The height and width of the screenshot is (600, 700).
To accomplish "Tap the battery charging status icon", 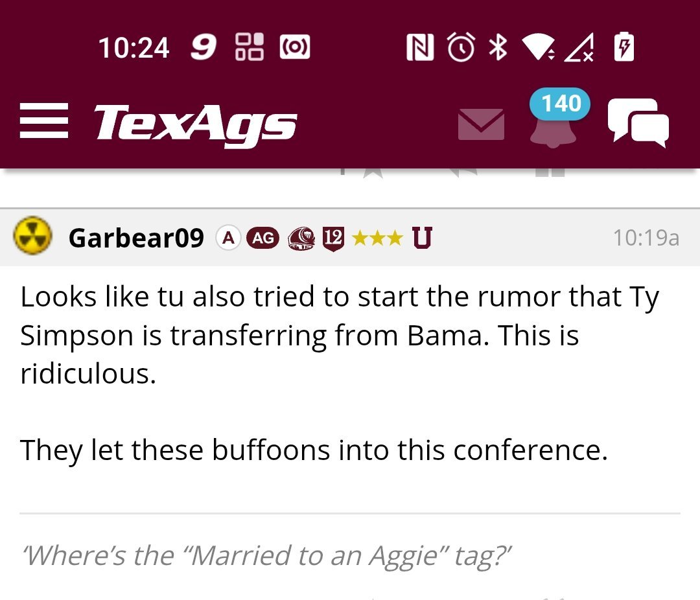I will point(624,47).
